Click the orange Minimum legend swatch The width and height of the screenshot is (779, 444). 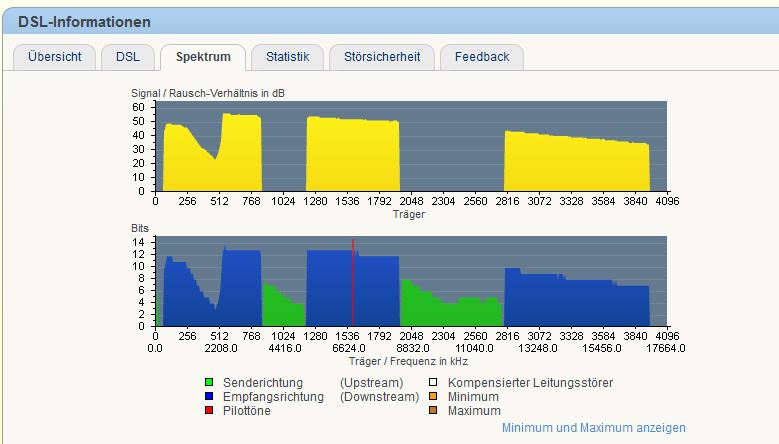[432, 397]
